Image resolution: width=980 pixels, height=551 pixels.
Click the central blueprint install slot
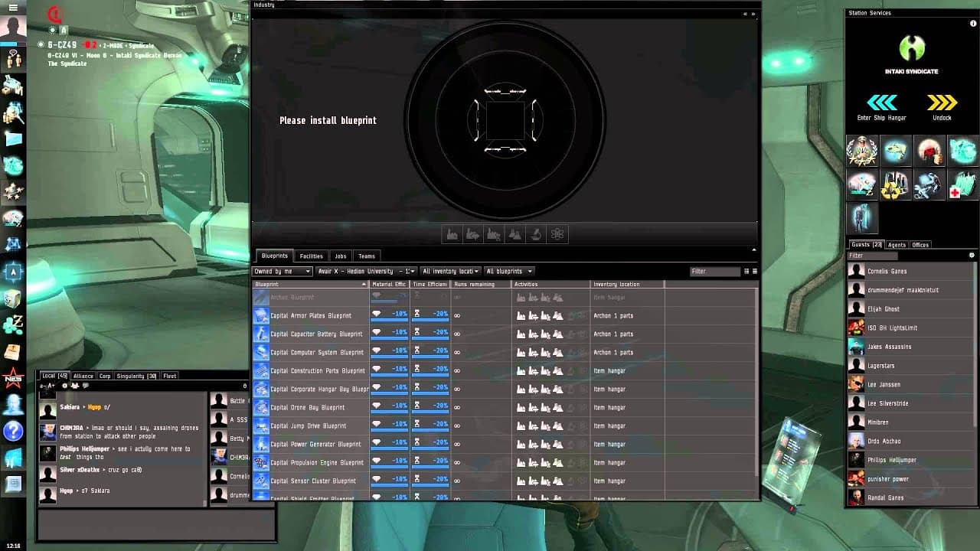[x=505, y=120]
